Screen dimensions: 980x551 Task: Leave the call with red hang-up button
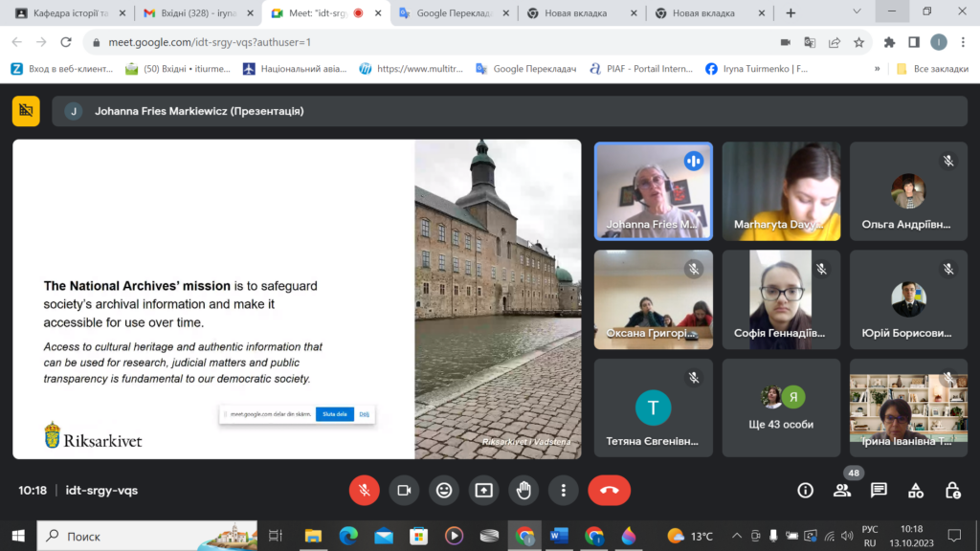click(x=609, y=490)
